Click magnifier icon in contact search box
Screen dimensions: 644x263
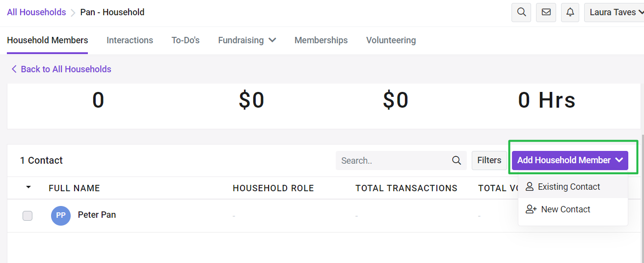(x=456, y=160)
